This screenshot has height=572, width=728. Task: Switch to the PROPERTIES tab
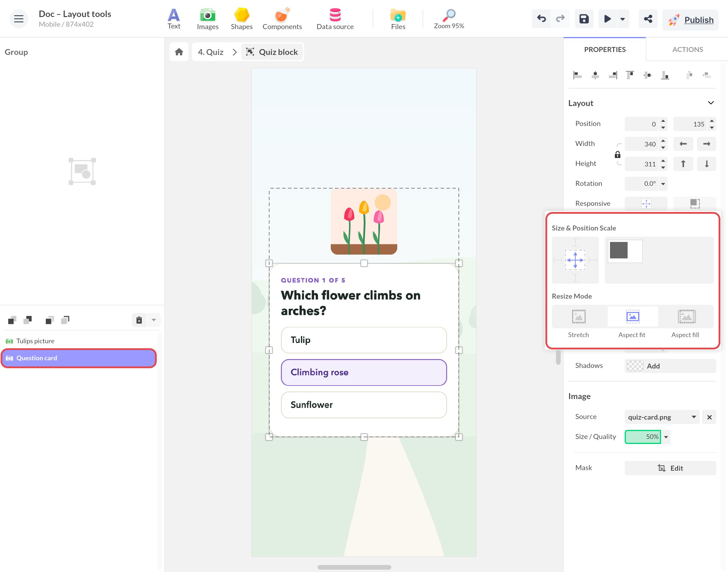pos(604,49)
